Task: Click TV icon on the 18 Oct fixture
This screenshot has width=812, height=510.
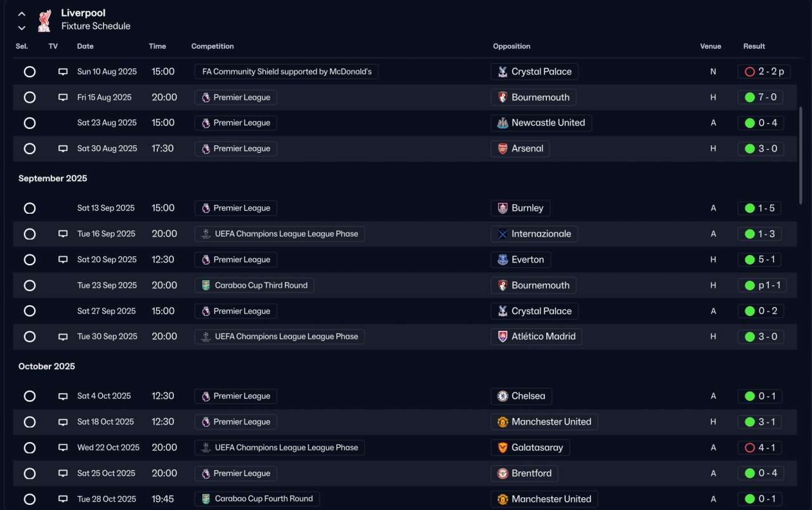Action: click(x=63, y=422)
